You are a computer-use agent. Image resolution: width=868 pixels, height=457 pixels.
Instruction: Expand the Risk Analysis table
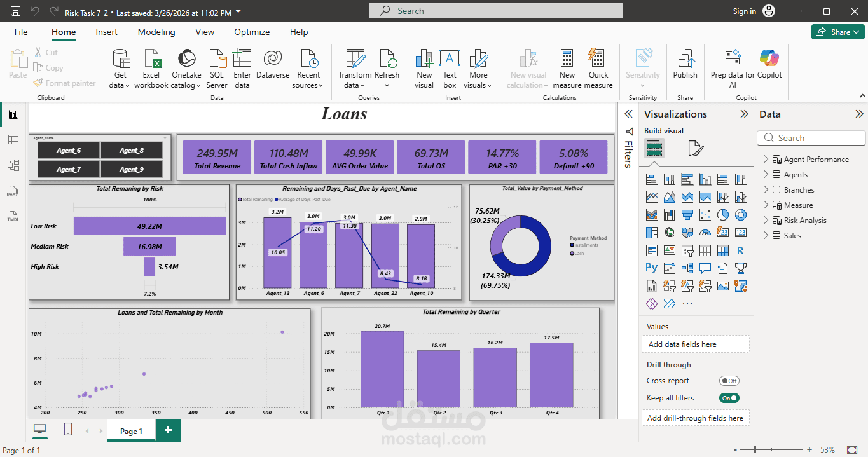click(x=766, y=221)
